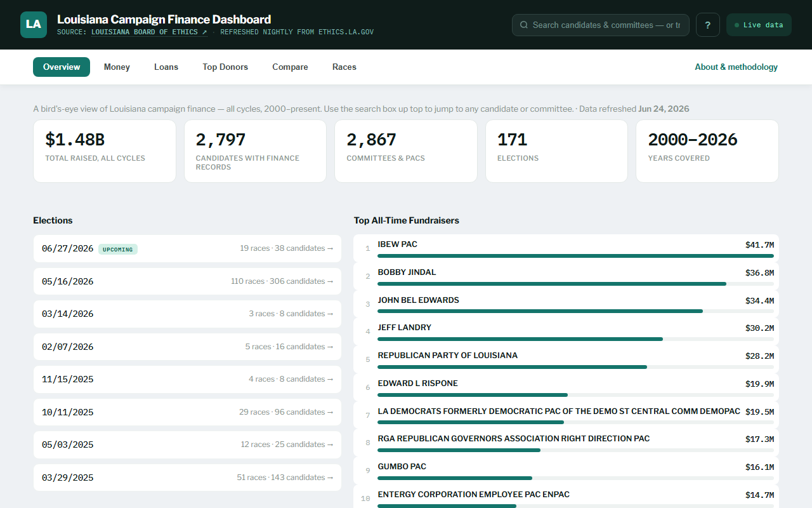Click the Live data status indicator
This screenshot has height=508, width=812.
point(759,25)
